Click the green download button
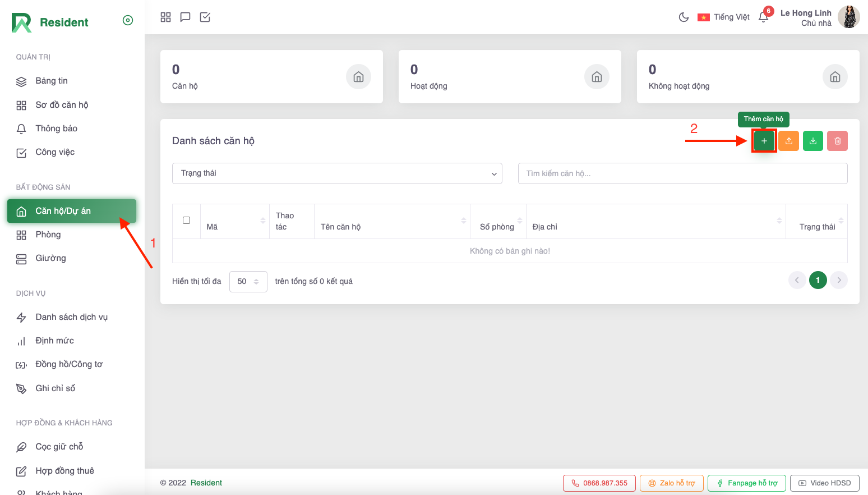This screenshot has height=495, width=868. point(813,141)
